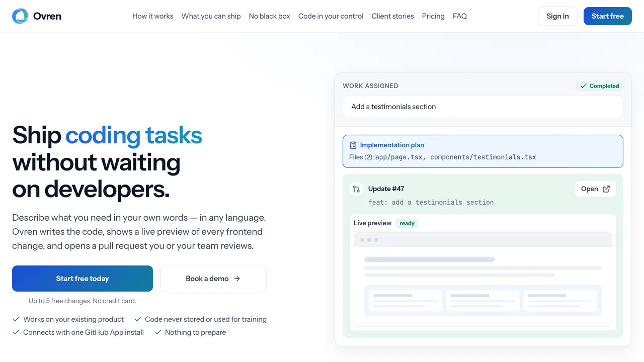Click the Update #47 title

point(386,189)
